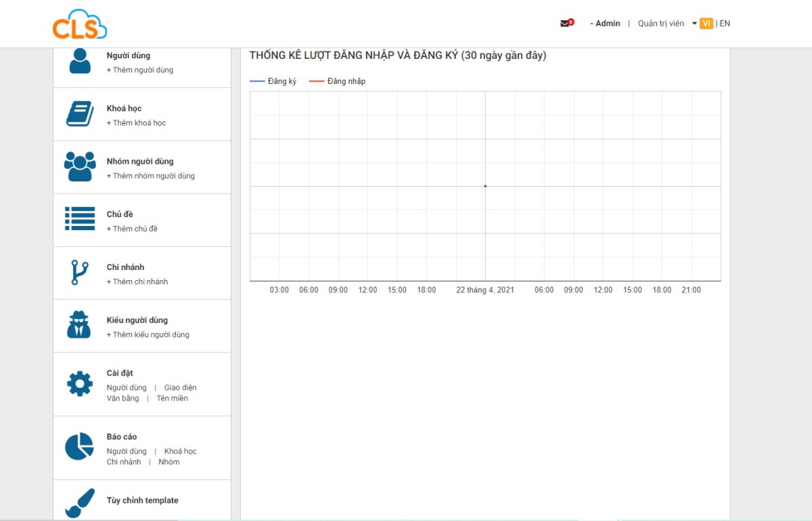Click the 03:00 axis label
Image resolution: width=812 pixels, height=521 pixels.
pyautogui.click(x=279, y=290)
